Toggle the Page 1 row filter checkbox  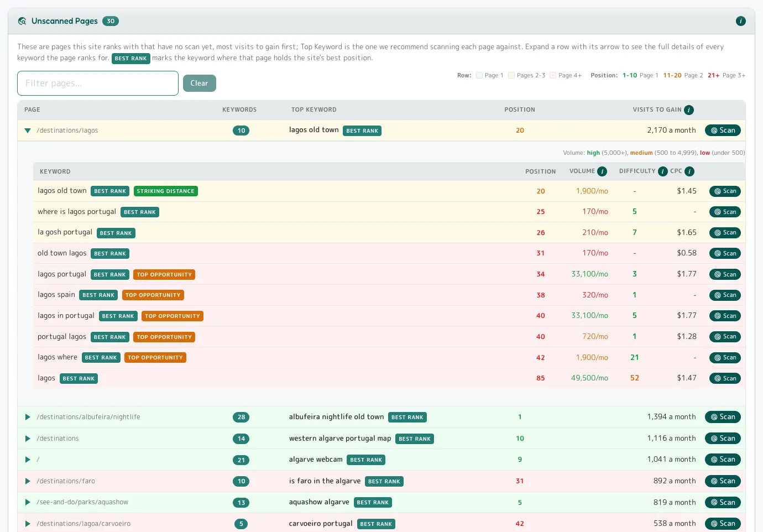point(479,75)
